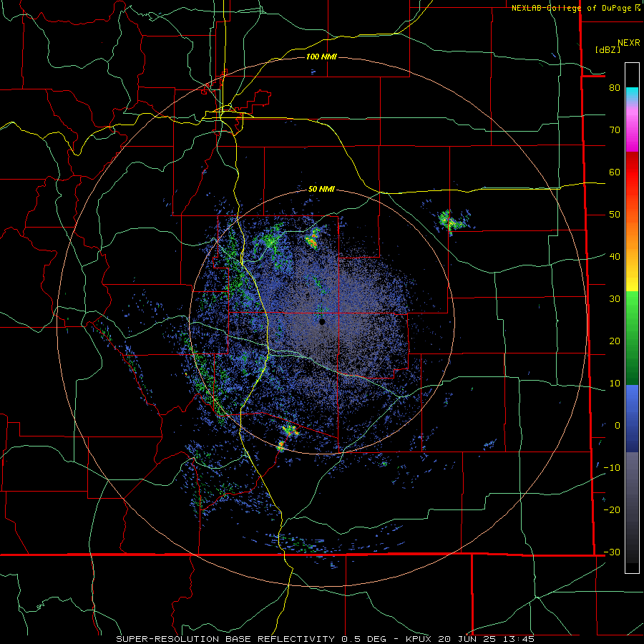644x644 pixels.
Task: Click the 50 NMI range ring label
Action: coord(321,189)
